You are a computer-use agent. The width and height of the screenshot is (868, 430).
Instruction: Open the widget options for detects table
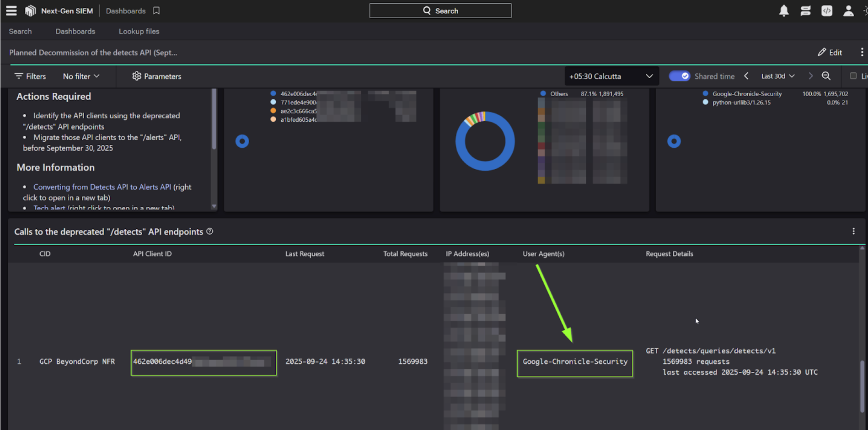point(853,231)
